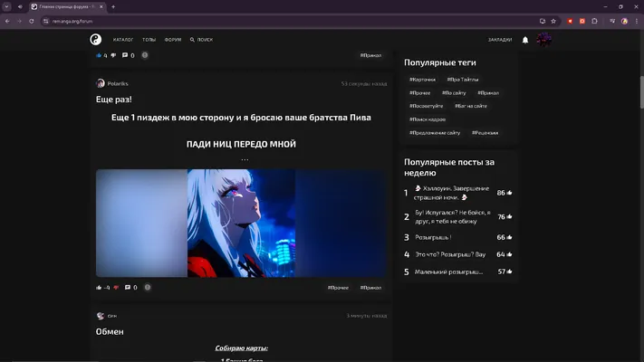Open Polariks user avatar
Image resolution: width=644 pixels, height=362 pixels.
click(x=101, y=83)
